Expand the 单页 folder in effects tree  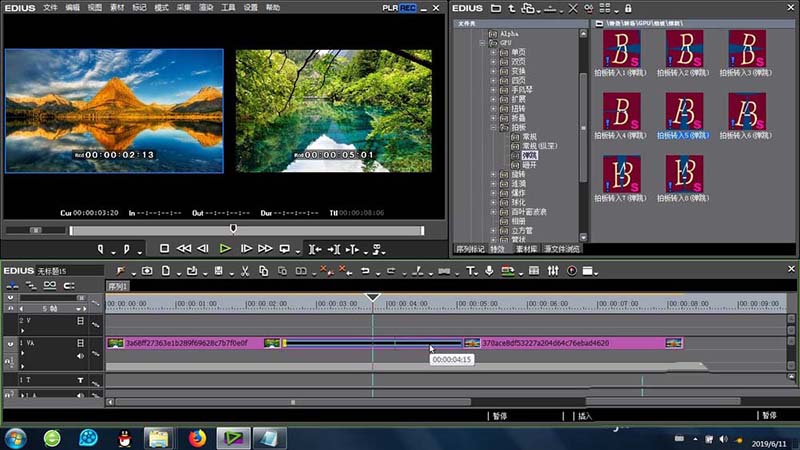click(493, 53)
